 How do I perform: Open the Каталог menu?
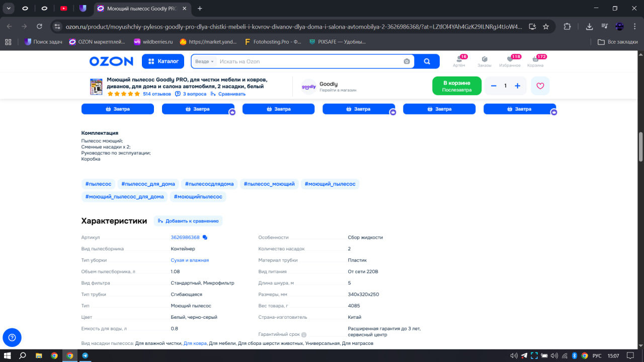point(163,61)
